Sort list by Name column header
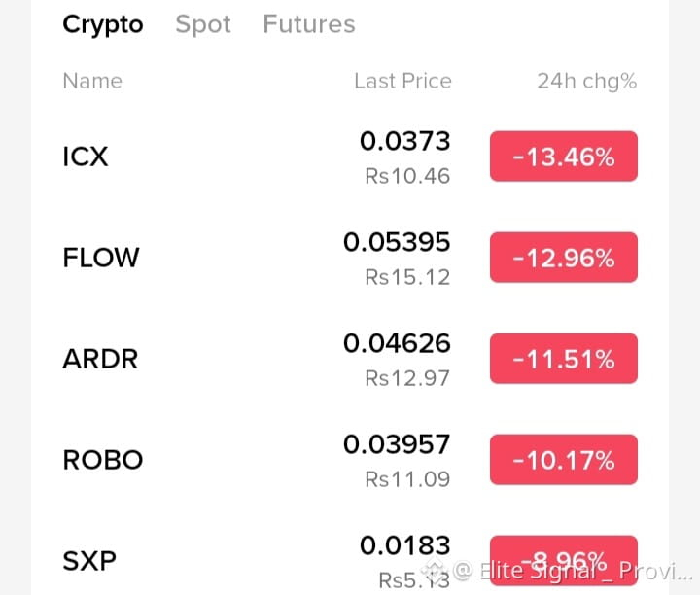700x595 pixels. point(92,81)
